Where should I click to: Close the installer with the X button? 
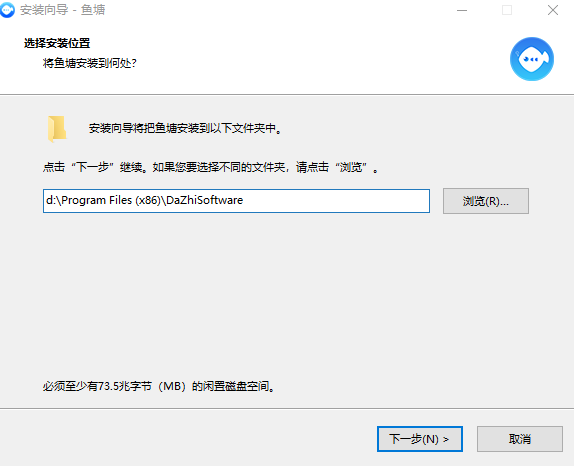pos(553,10)
